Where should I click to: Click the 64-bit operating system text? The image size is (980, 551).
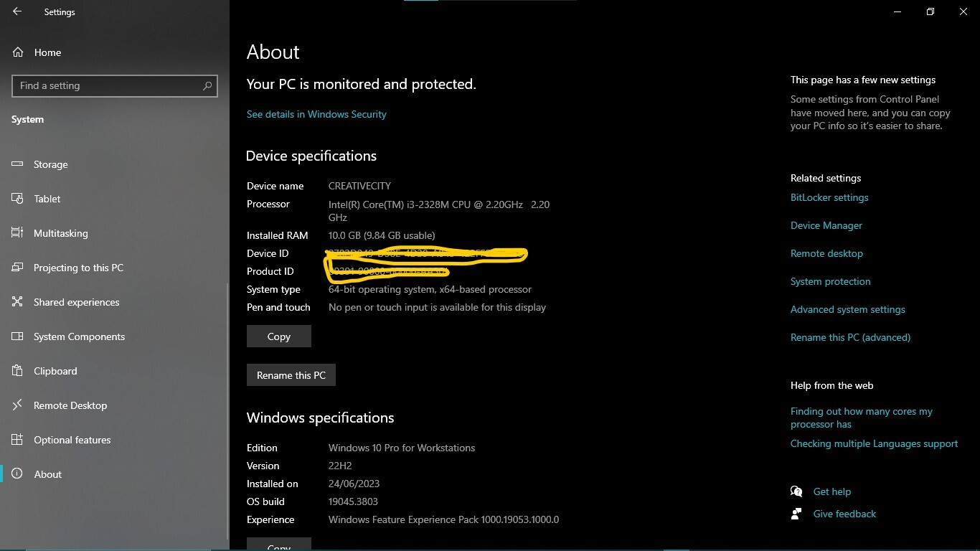430,289
